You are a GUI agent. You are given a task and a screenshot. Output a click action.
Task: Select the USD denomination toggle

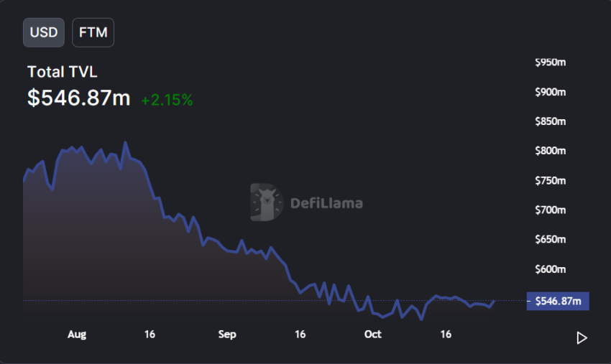44,32
